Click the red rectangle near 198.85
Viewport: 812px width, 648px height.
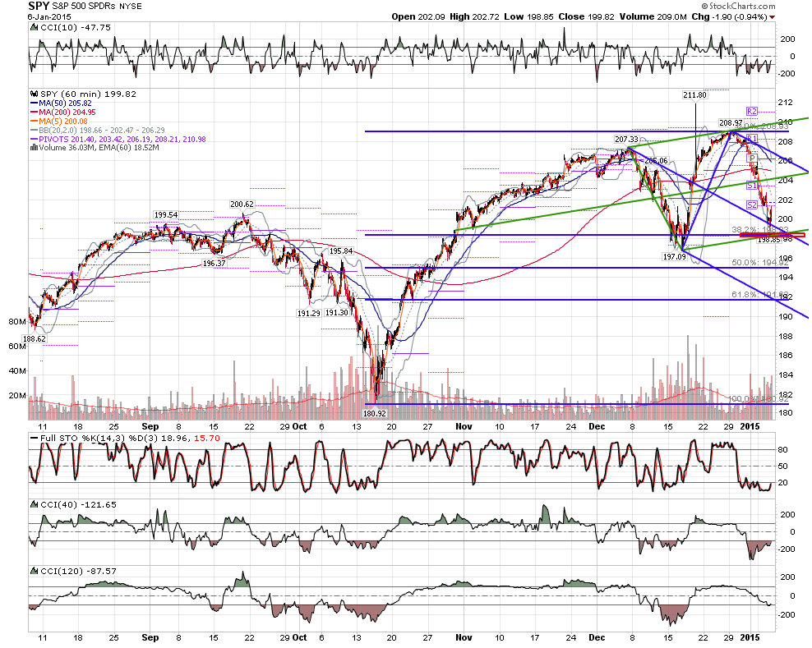(772, 235)
